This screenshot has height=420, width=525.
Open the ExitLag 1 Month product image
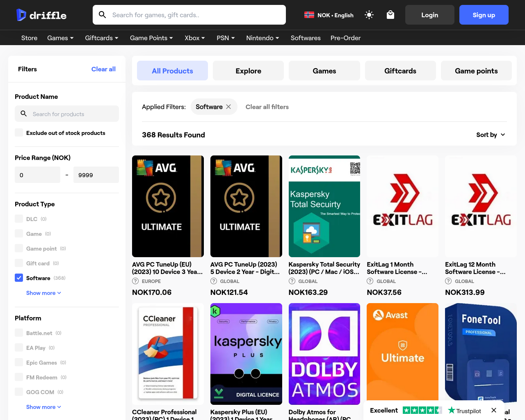402,206
